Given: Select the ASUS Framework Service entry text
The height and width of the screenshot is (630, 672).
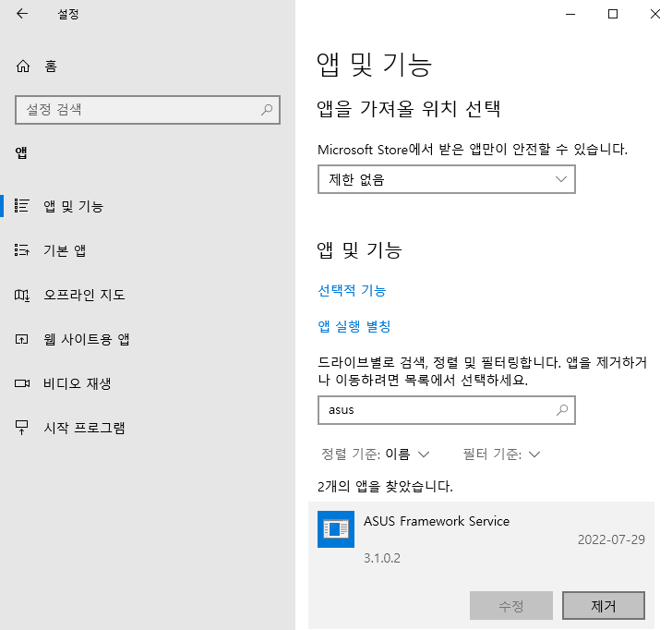Looking at the screenshot, I should pos(437,521).
